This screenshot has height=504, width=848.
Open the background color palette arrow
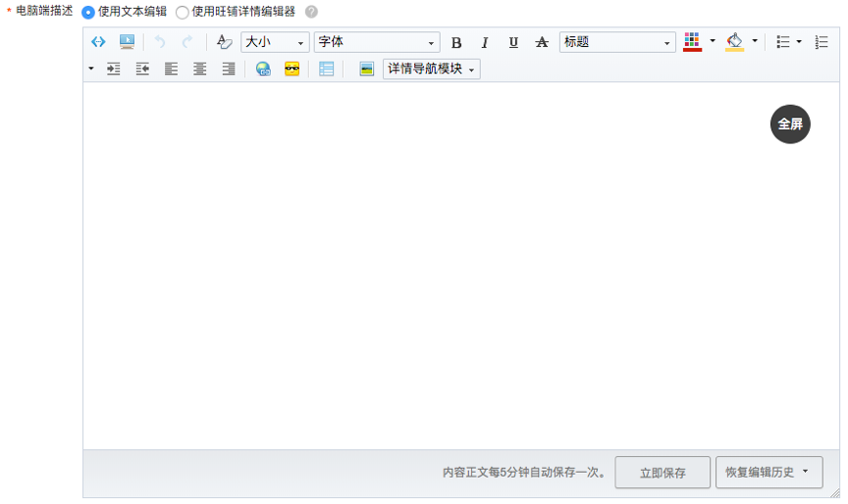point(755,41)
